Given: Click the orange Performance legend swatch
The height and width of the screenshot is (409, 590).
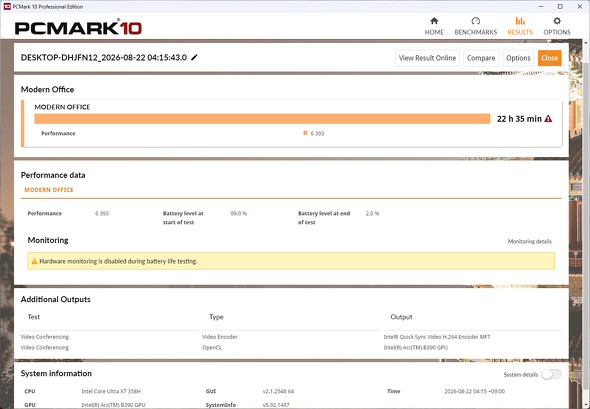Looking at the screenshot, I should 305,133.
